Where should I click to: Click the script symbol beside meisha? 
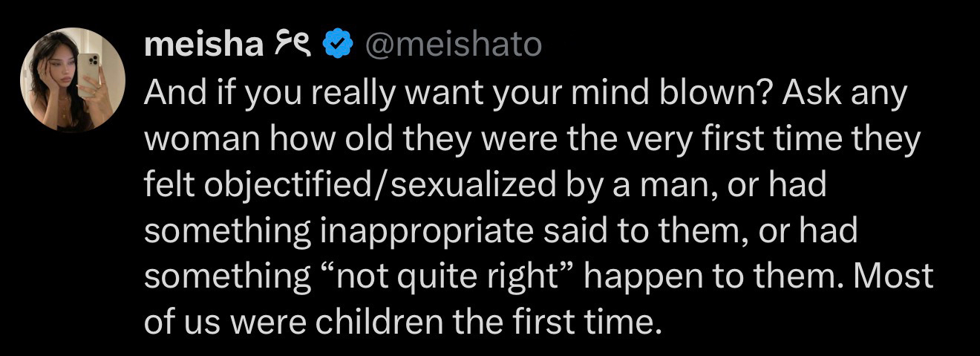(x=293, y=46)
